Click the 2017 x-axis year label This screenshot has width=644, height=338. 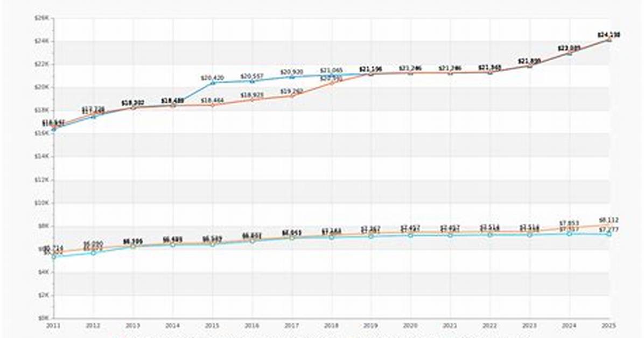pyautogui.click(x=292, y=326)
